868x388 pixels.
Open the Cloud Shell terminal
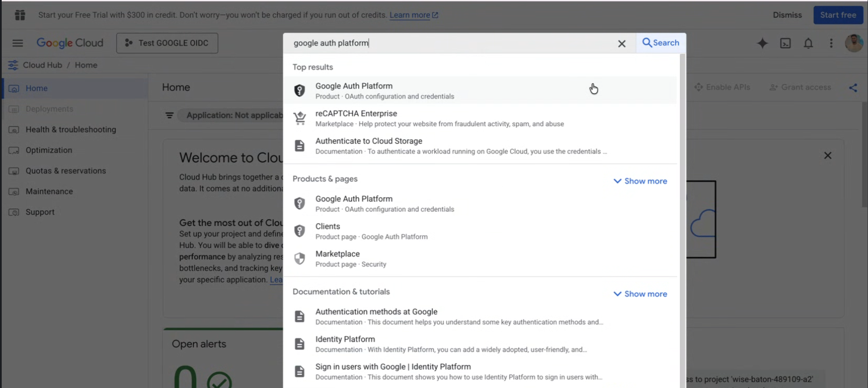point(785,43)
